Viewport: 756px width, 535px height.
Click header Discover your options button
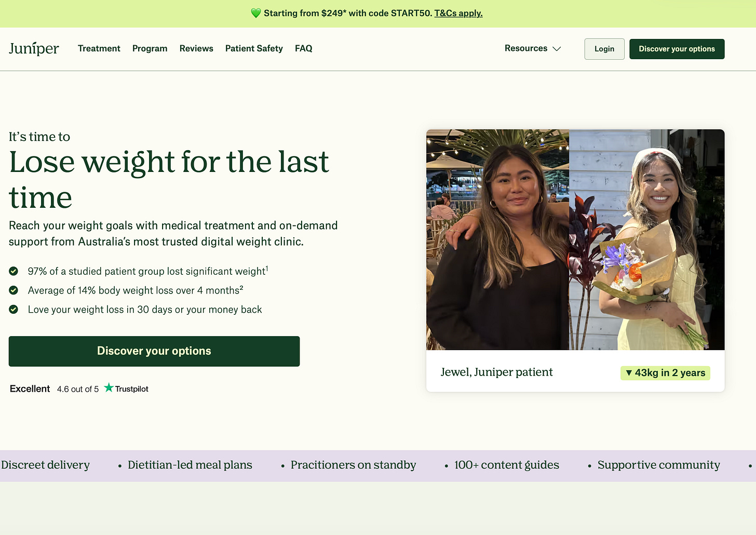pyautogui.click(x=677, y=49)
